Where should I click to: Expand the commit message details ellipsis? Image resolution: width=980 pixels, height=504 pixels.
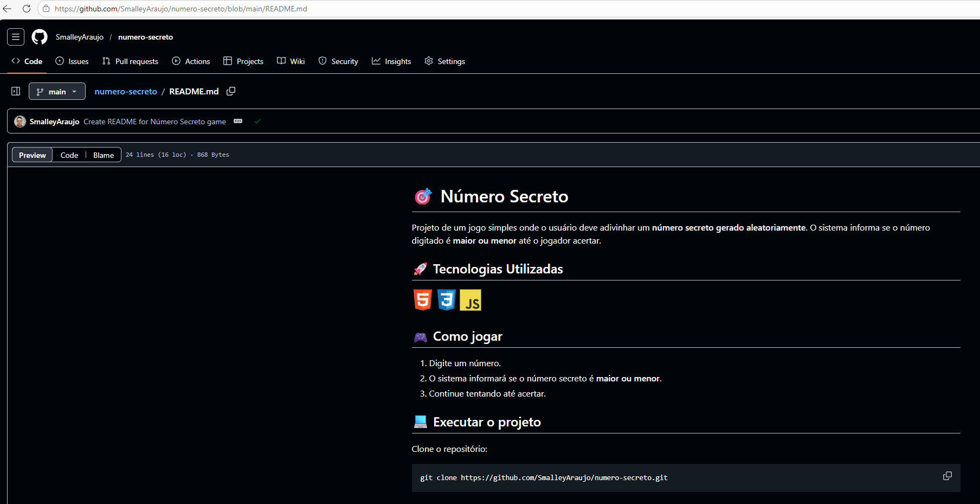(238, 121)
